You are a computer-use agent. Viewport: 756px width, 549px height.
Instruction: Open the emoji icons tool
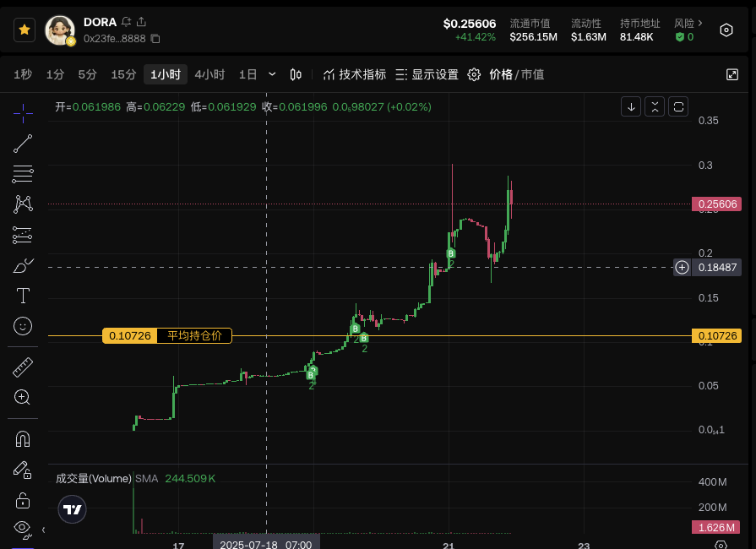23,326
